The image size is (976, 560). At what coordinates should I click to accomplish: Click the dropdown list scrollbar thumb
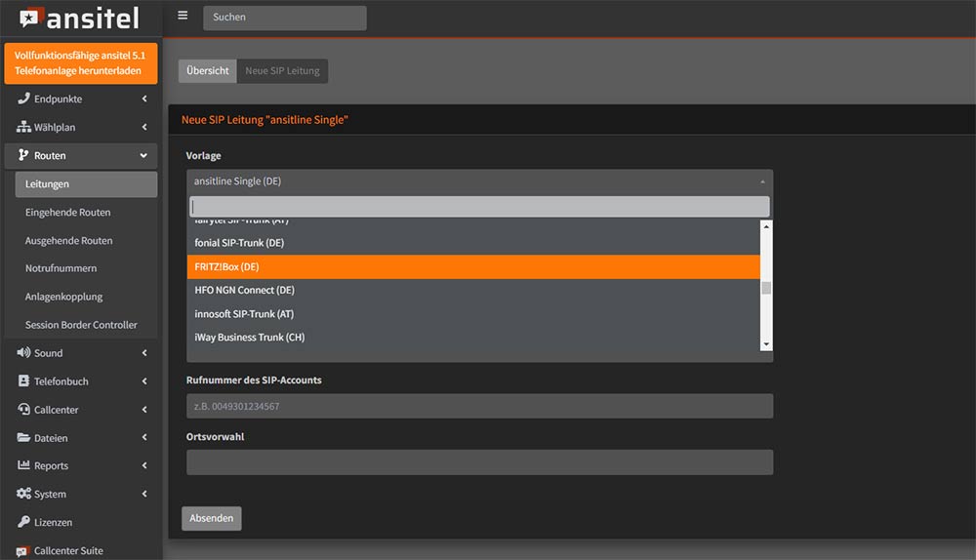766,288
